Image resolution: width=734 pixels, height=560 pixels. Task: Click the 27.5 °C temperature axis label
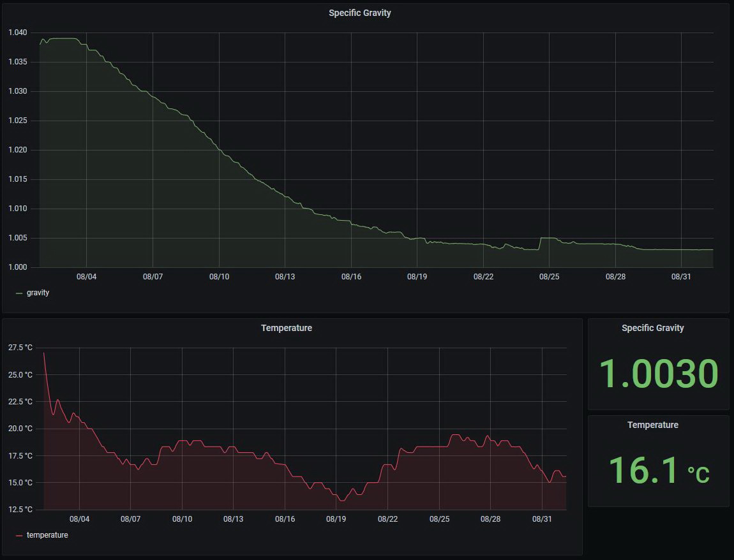pyautogui.click(x=20, y=348)
